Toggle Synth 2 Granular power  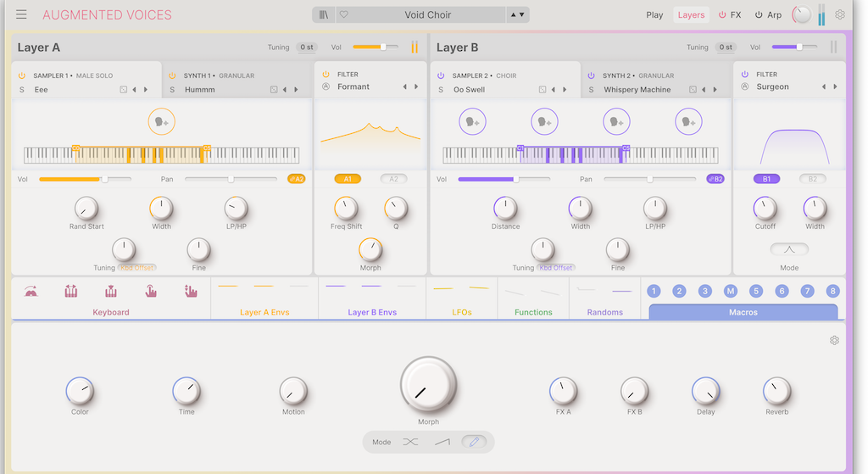point(591,75)
